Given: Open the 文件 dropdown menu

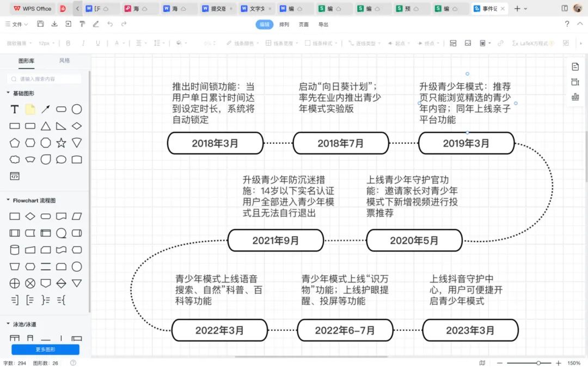Looking at the screenshot, I should [x=16, y=24].
